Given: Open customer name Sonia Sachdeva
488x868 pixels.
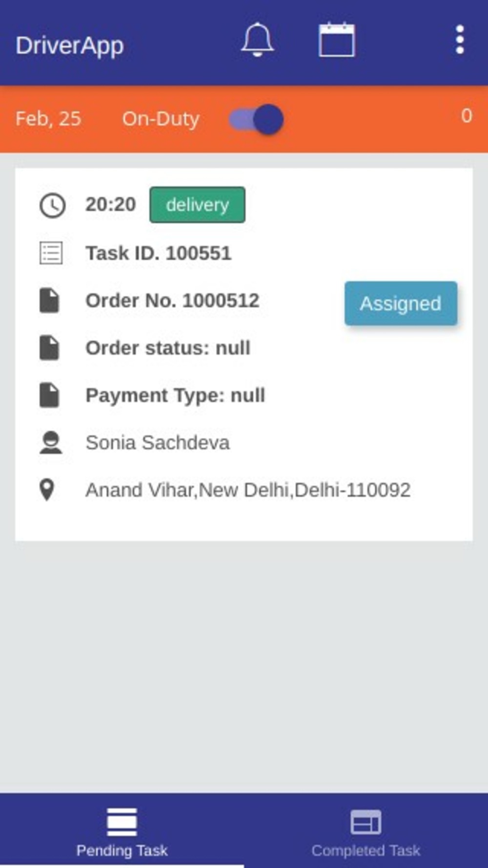Looking at the screenshot, I should coord(158,443).
